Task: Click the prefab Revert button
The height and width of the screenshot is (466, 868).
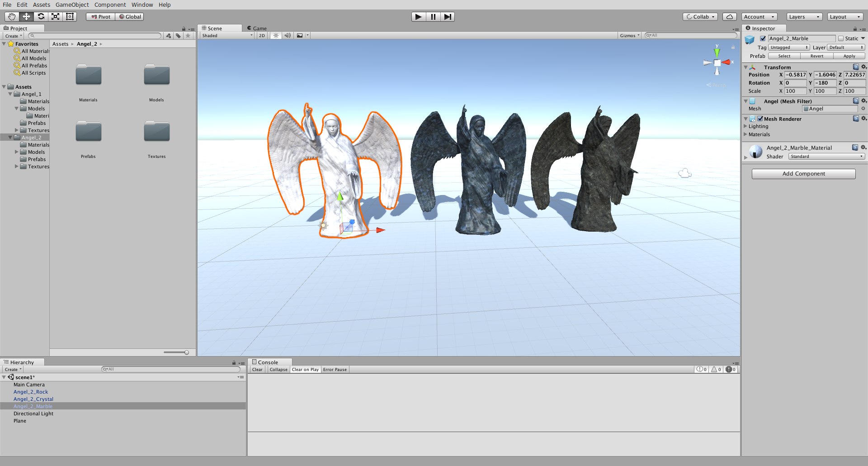Action: click(816, 56)
